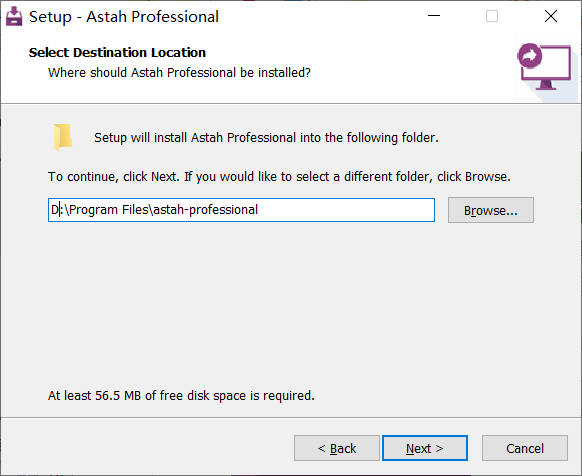This screenshot has width=582, height=476.
Task: Click the 'To continue, click Next' instruction text
Action: 279,176
